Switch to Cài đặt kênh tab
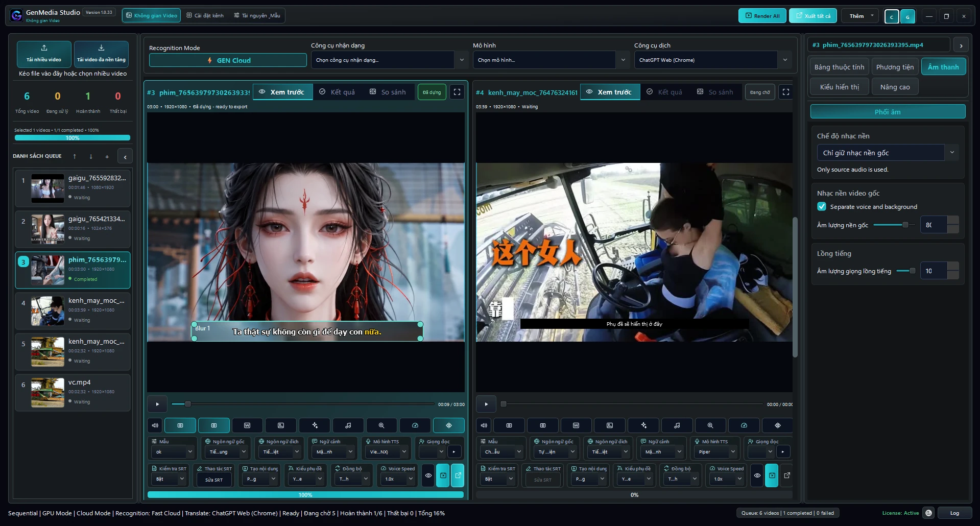The height and width of the screenshot is (526, 980). (x=205, y=15)
